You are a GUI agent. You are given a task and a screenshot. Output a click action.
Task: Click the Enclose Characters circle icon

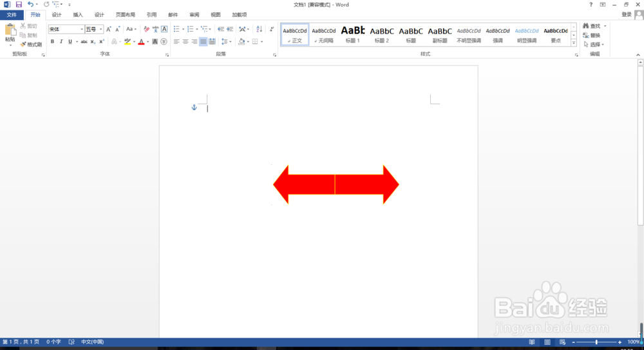[x=164, y=41]
